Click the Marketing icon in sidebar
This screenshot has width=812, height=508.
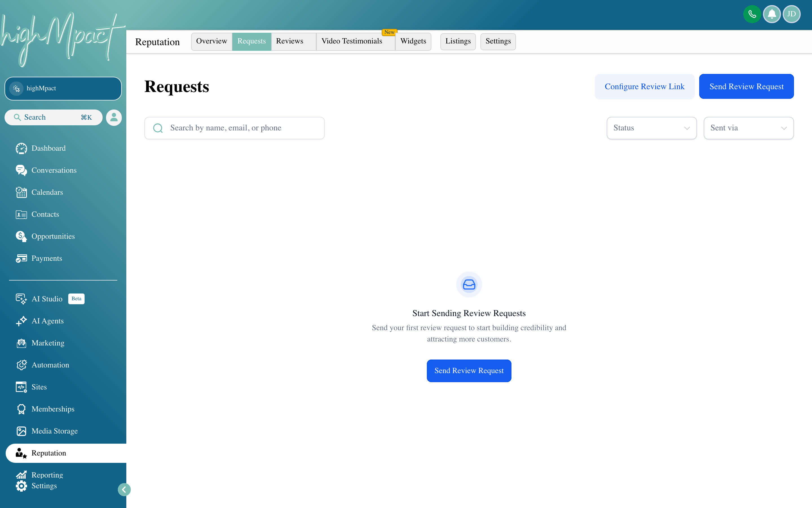(21, 343)
